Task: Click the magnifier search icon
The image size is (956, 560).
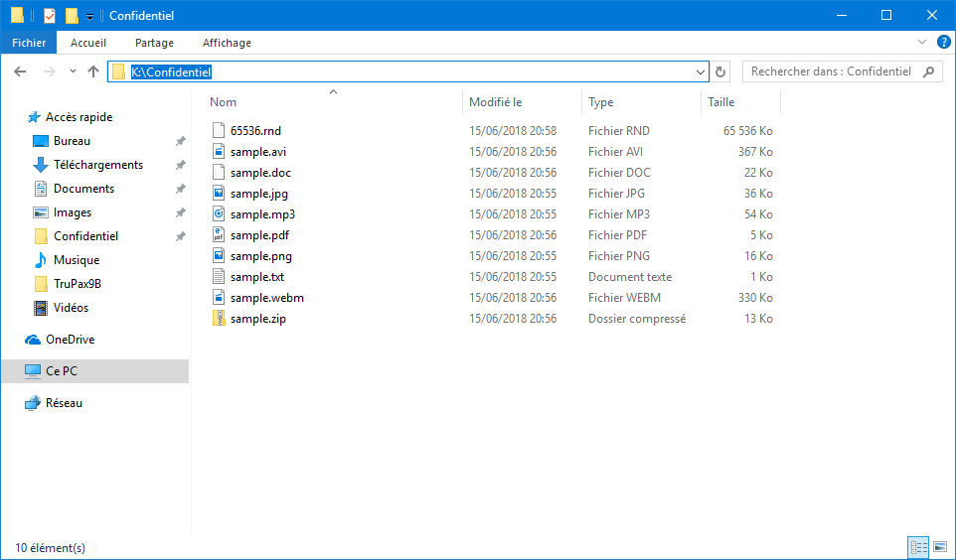Action: tap(928, 71)
